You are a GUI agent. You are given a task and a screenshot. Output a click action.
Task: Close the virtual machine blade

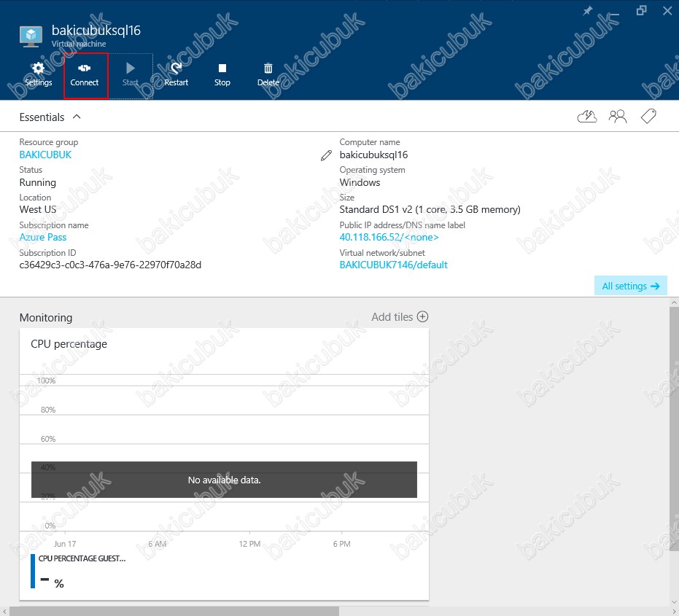(x=667, y=11)
